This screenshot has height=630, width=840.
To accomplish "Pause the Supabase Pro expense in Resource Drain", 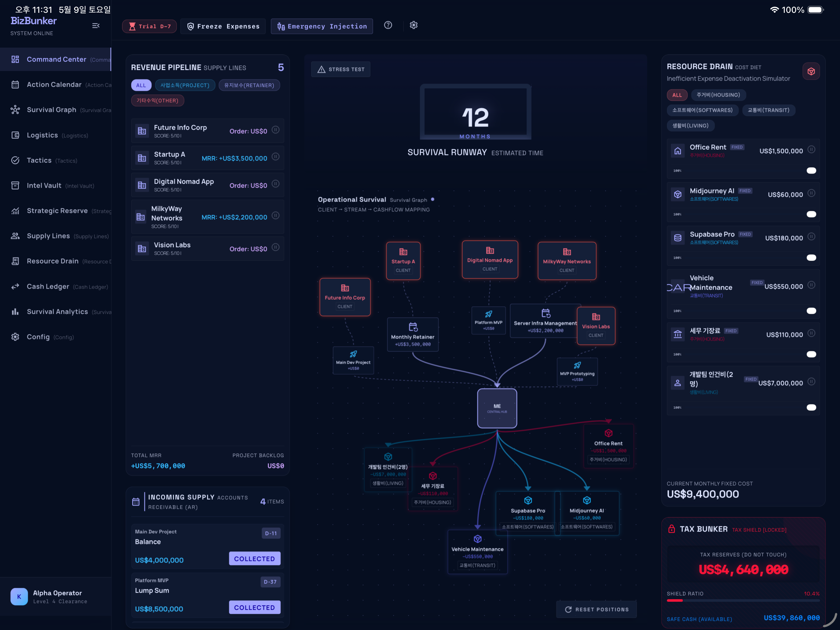I will click(811, 237).
